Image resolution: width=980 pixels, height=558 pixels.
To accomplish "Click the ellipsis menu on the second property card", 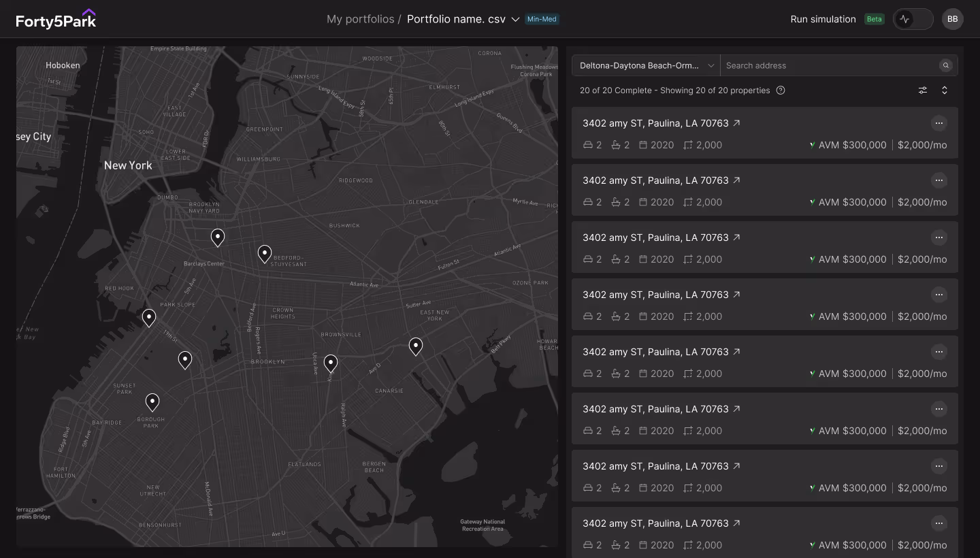I will 939,180.
